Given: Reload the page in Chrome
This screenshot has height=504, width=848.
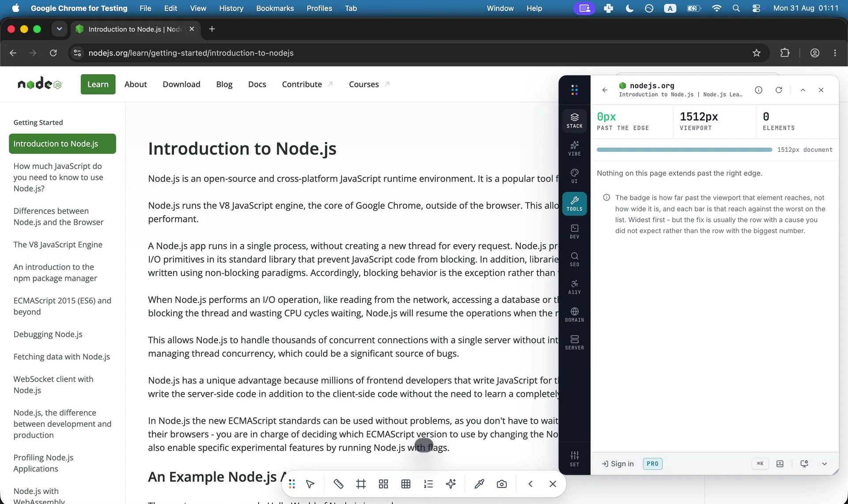Looking at the screenshot, I should (x=53, y=53).
